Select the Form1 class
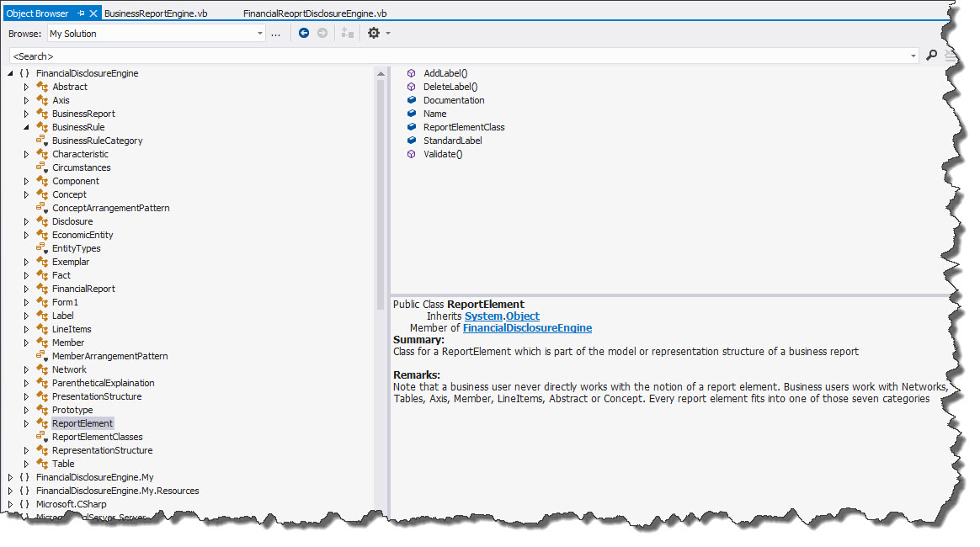 click(x=65, y=302)
